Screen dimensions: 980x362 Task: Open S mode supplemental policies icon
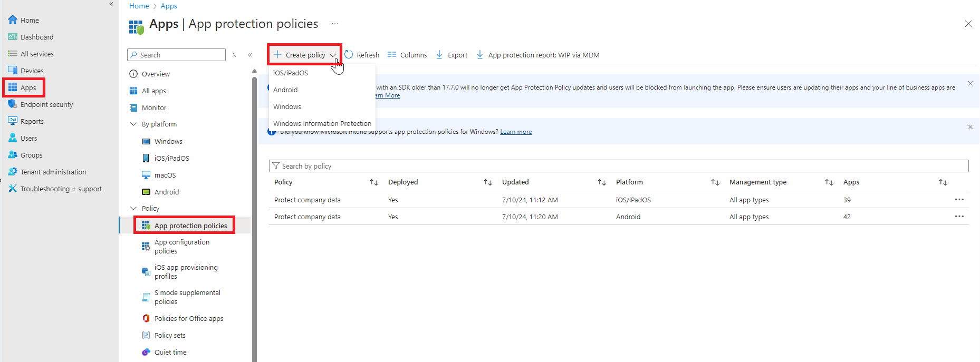[146, 297]
